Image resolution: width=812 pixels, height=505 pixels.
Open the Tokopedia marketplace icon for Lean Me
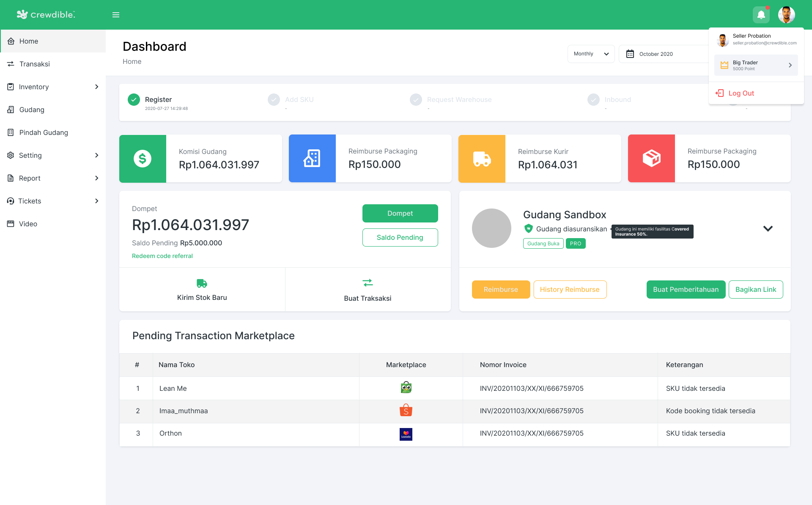click(406, 387)
